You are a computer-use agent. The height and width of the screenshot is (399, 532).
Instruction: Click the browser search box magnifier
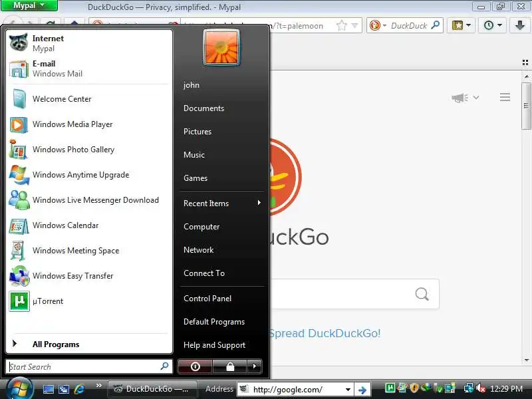[436, 25]
